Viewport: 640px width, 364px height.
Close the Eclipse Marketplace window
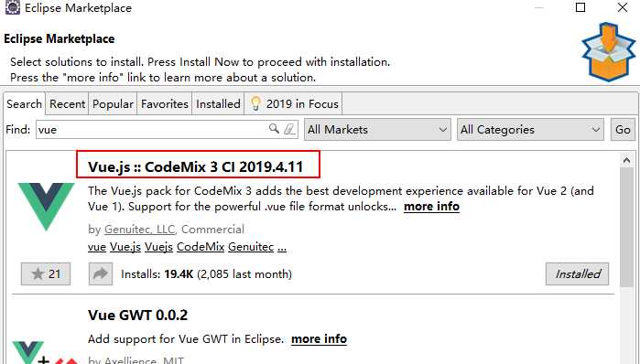pos(623,7)
